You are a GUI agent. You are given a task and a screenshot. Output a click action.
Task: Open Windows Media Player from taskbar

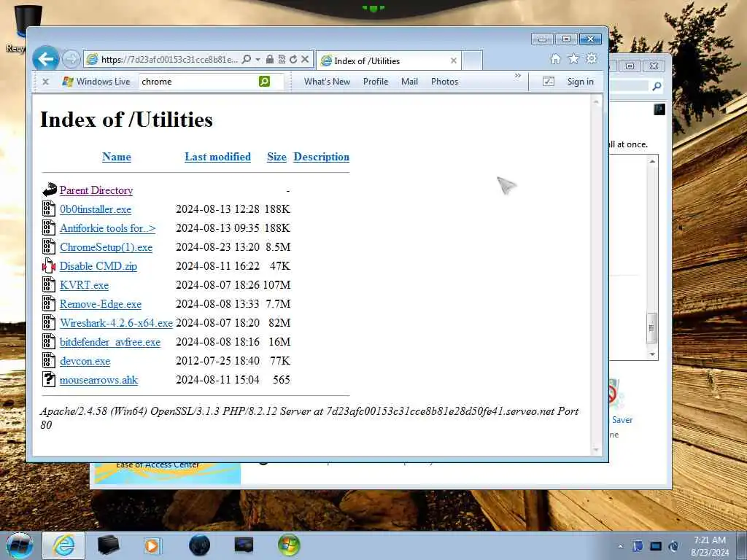coord(152,545)
